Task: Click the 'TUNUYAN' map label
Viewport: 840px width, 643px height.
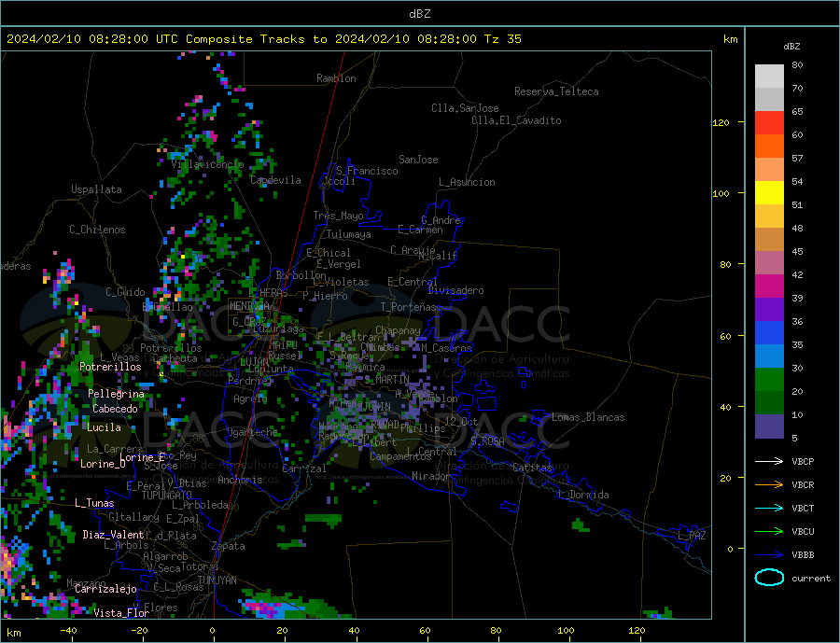Action: click(x=217, y=580)
